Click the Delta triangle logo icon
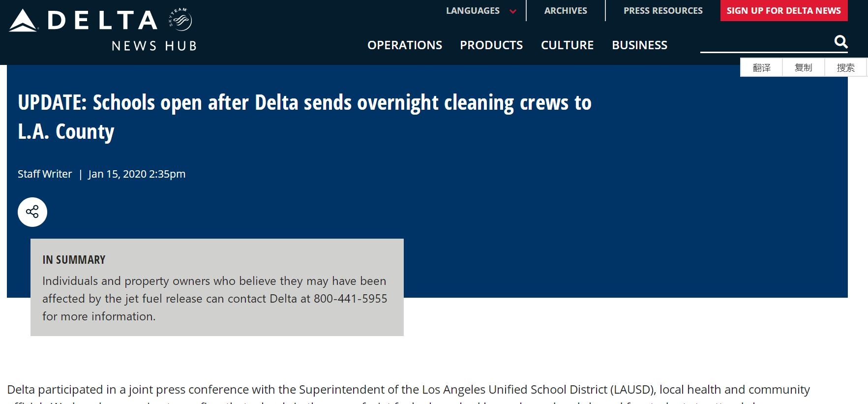 23,21
